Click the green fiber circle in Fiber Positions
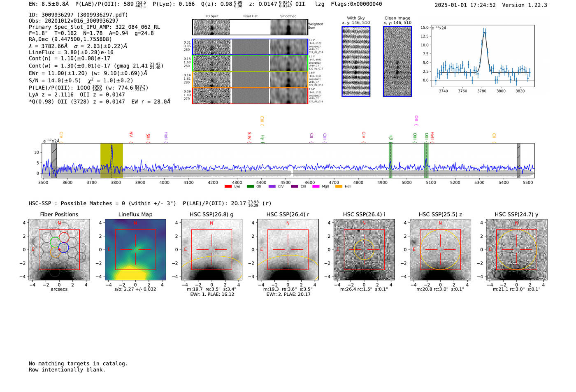Image resolution: width=576 pixels, height=392 pixels. (55, 242)
